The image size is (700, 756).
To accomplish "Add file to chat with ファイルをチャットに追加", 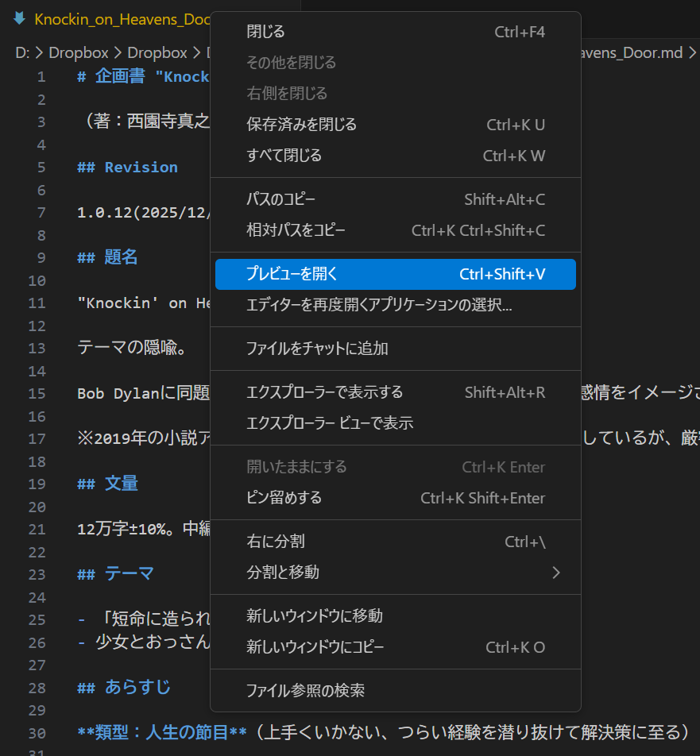I will pyautogui.click(x=317, y=349).
